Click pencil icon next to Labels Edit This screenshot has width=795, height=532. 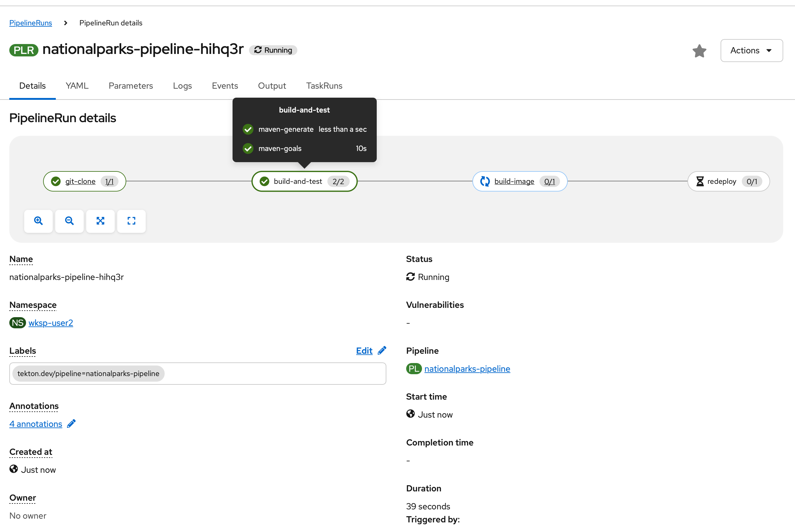[x=382, y=351]
